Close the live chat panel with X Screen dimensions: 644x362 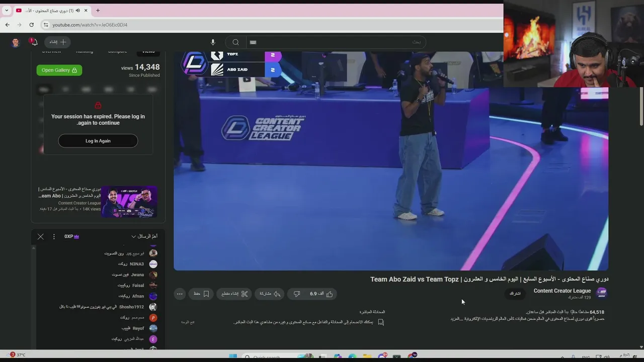[41, 236]
